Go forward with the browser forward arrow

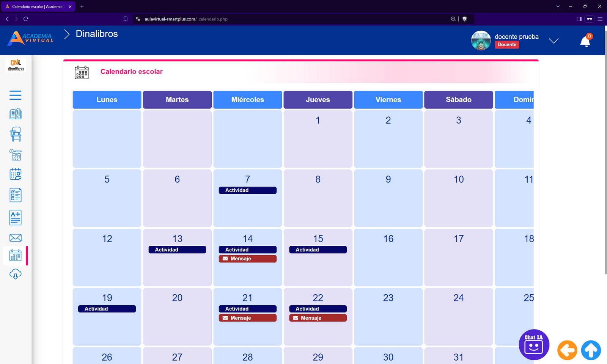tap(16, 19)
